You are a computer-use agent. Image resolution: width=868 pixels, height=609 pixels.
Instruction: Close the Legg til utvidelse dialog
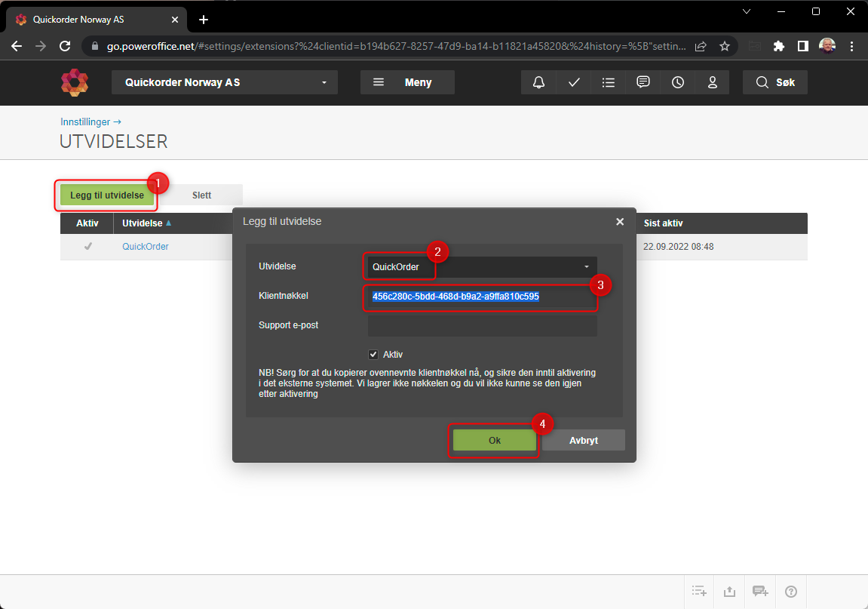click(x=620, y=222)
